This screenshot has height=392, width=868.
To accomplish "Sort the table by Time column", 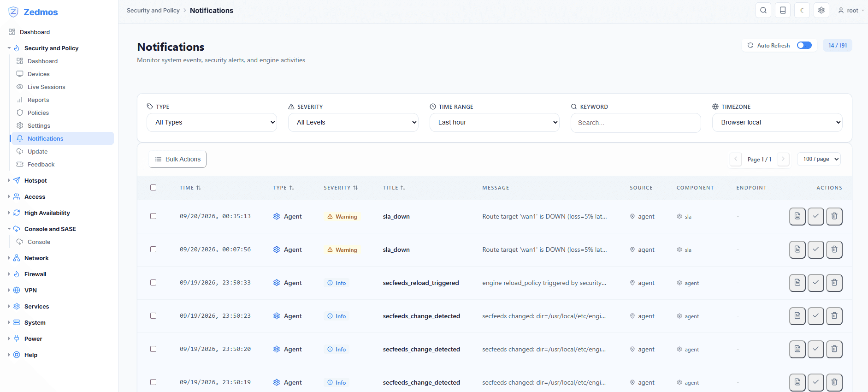I will (x=190, y=188).
